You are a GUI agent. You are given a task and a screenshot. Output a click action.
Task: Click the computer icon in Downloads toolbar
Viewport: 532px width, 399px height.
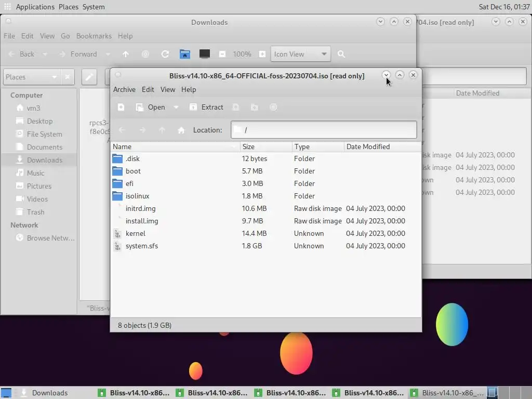(205, 54)
